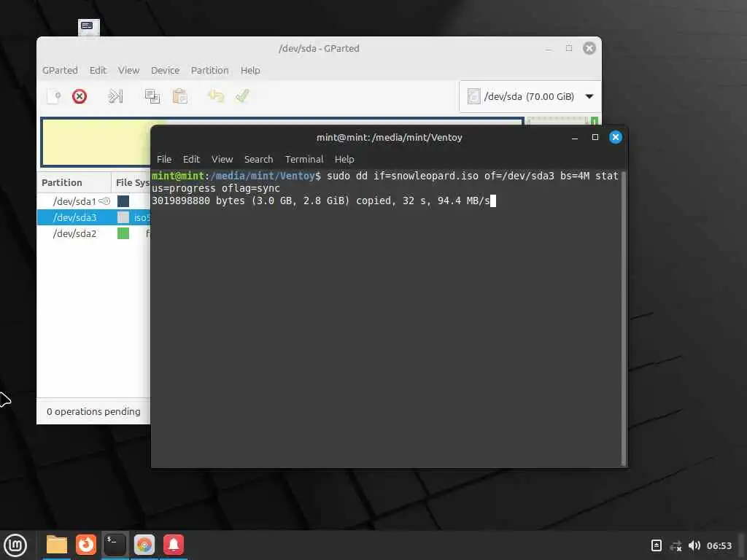Click the 06:53 clock in the panel
The width and height of the screenshot is (747, 560).
719,545
